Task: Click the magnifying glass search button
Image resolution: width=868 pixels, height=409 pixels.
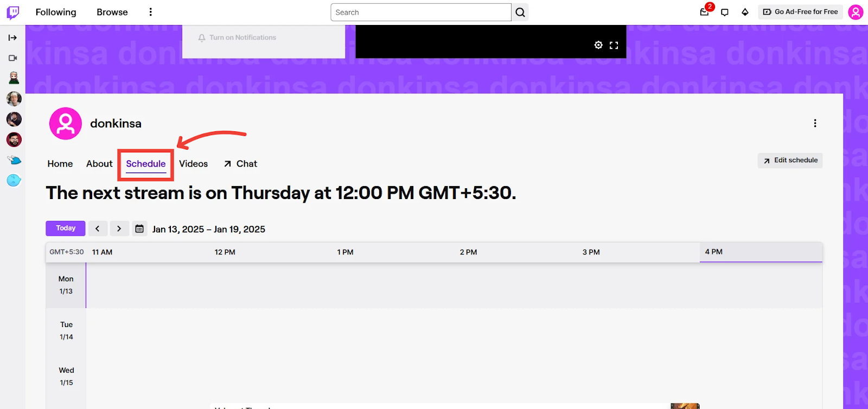Action: click(520, 12)
